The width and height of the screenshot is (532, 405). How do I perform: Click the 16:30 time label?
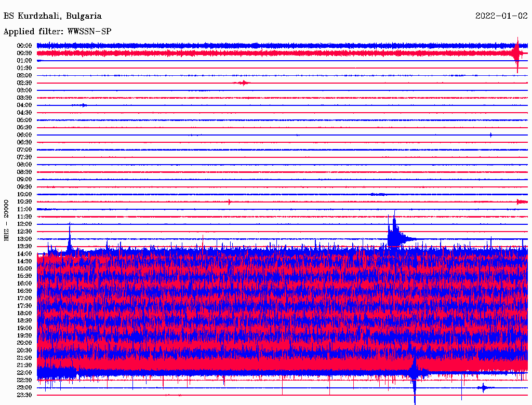pos(24,291)
